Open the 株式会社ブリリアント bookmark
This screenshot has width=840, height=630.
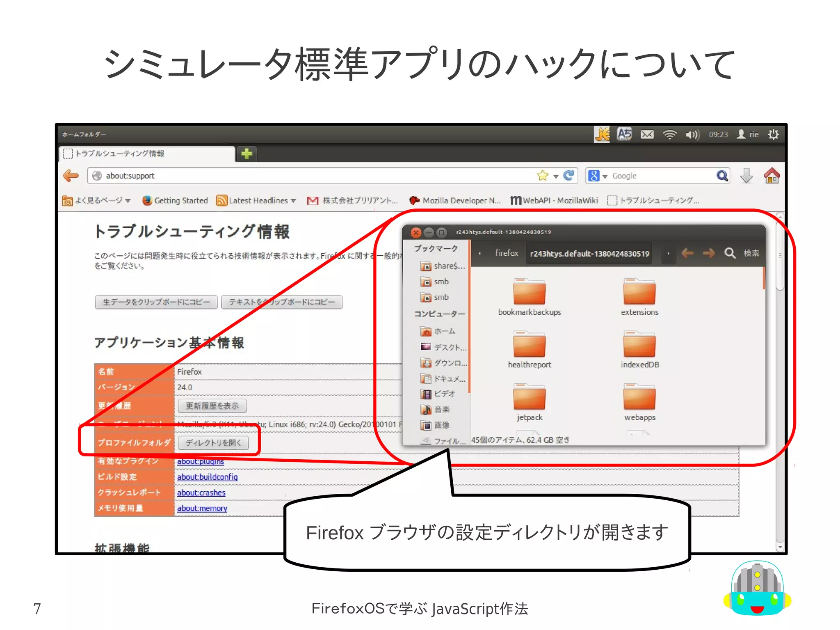click(x=353, y=200)
